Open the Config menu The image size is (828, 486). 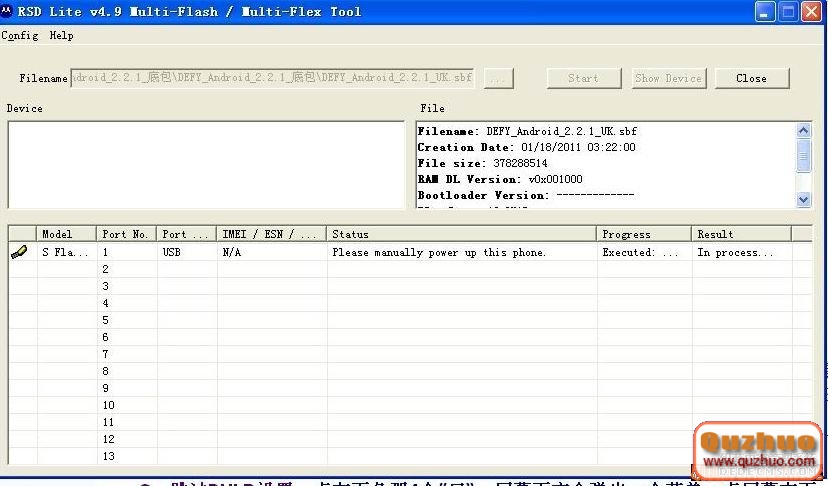(x=20, y=35)
